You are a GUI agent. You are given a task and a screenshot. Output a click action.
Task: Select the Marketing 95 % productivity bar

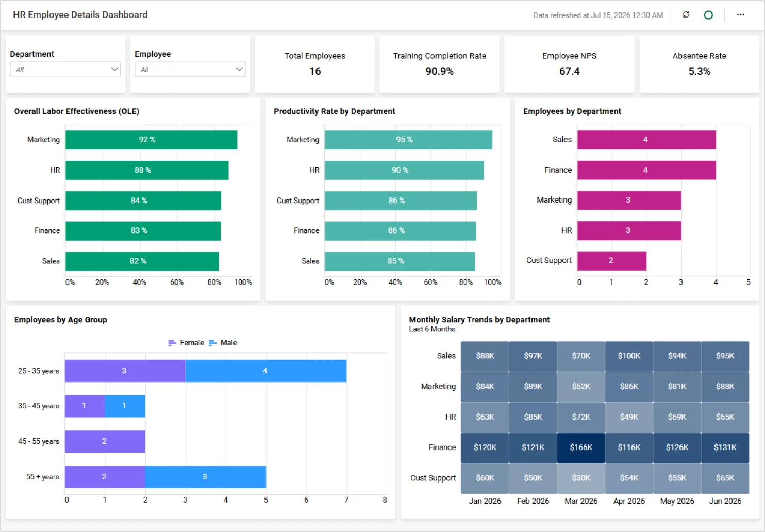[408, 140]
